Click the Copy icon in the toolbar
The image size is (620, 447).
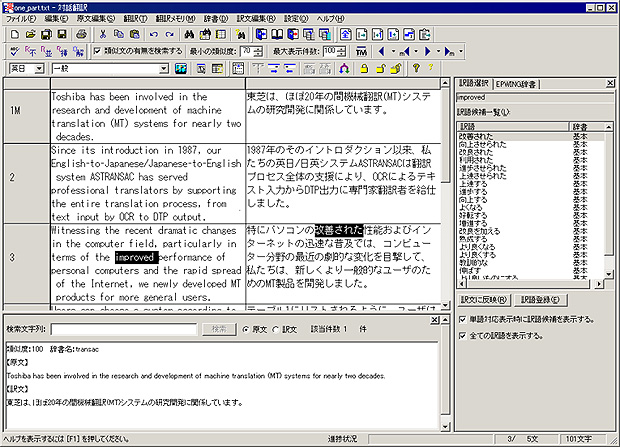(119, 35)
